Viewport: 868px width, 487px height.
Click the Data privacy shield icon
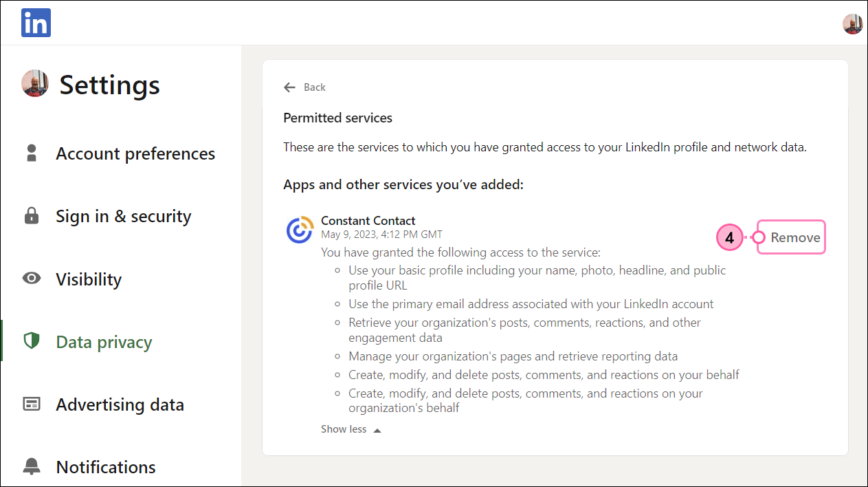tap(32, 341)
